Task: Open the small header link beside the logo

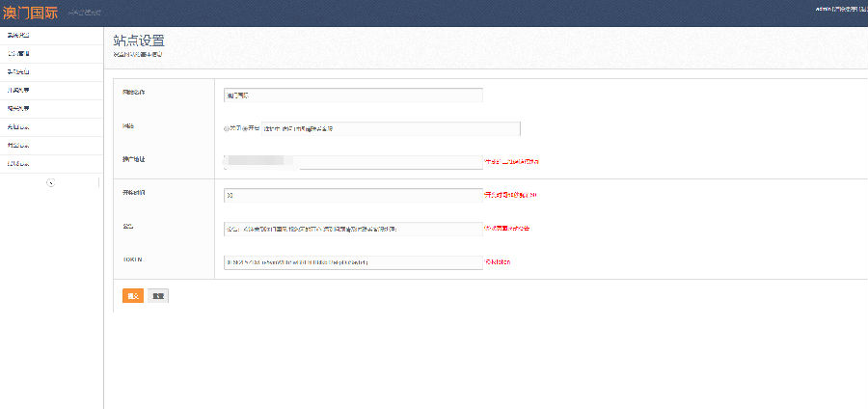Action: click(x=85, y=14)
